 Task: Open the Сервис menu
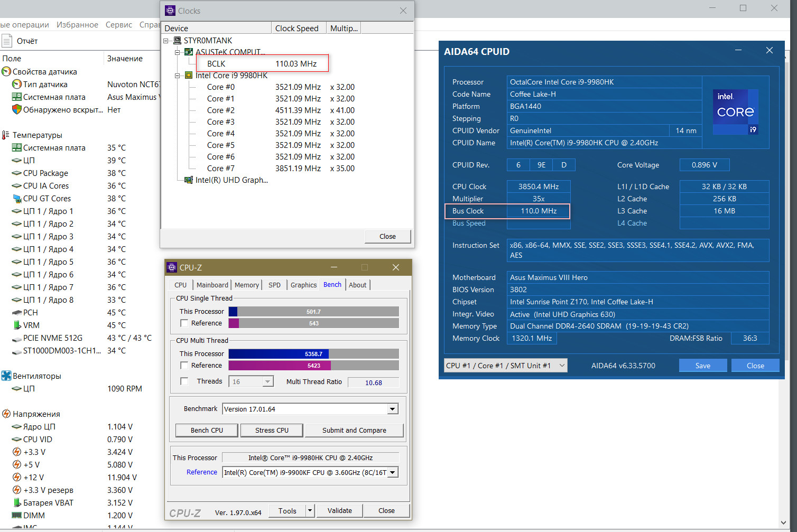pyautogui.click(x=119, y=25)
